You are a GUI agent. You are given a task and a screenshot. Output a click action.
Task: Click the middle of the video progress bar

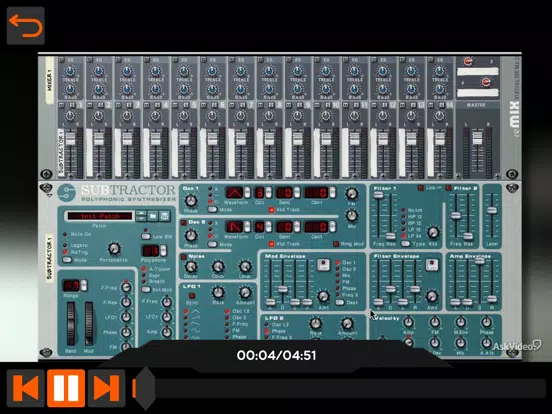click(339, 388)
